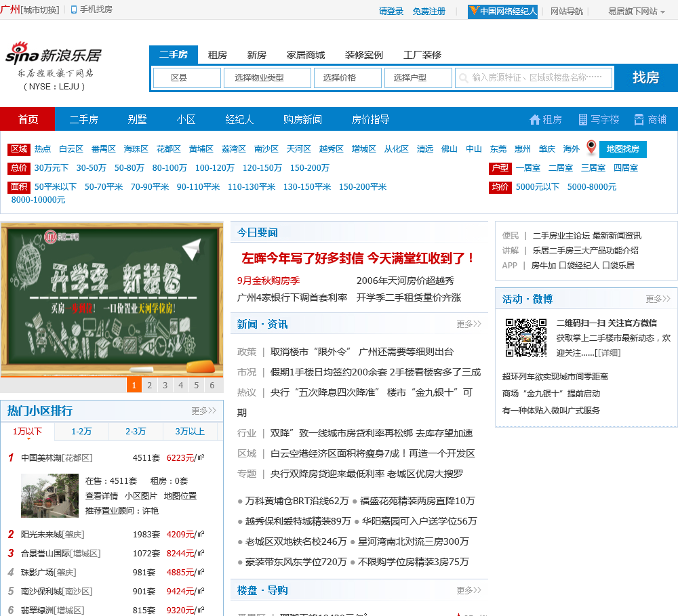Go to banner slide 6
The width and height of the screenshot is (678, 616).
[212, 385]
